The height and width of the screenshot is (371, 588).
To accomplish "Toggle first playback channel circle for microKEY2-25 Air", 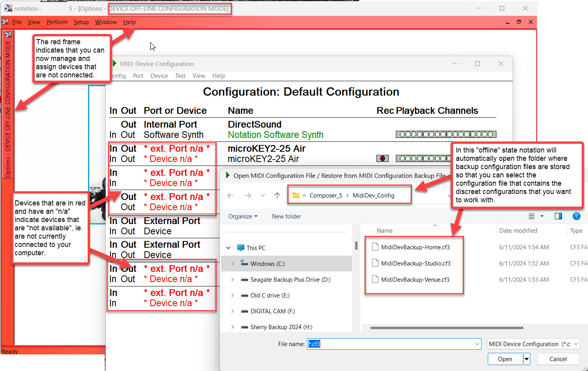I will pos(402,158).
